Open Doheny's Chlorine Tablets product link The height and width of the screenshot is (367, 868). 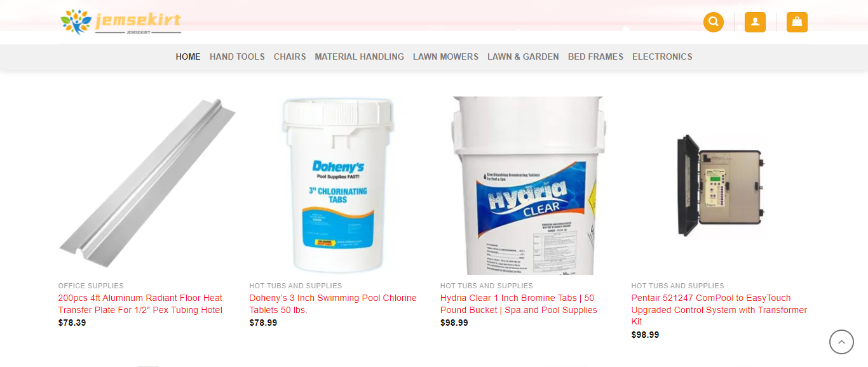point(333,304)
